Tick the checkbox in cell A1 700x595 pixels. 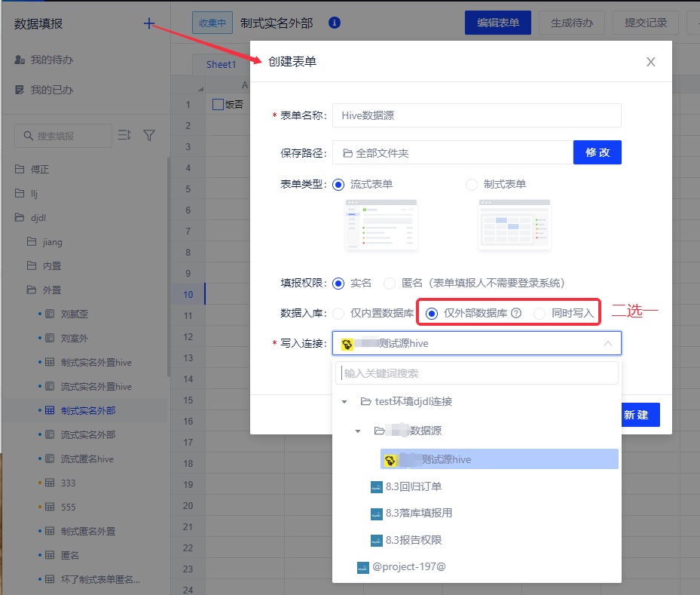[x=218, y=105]
